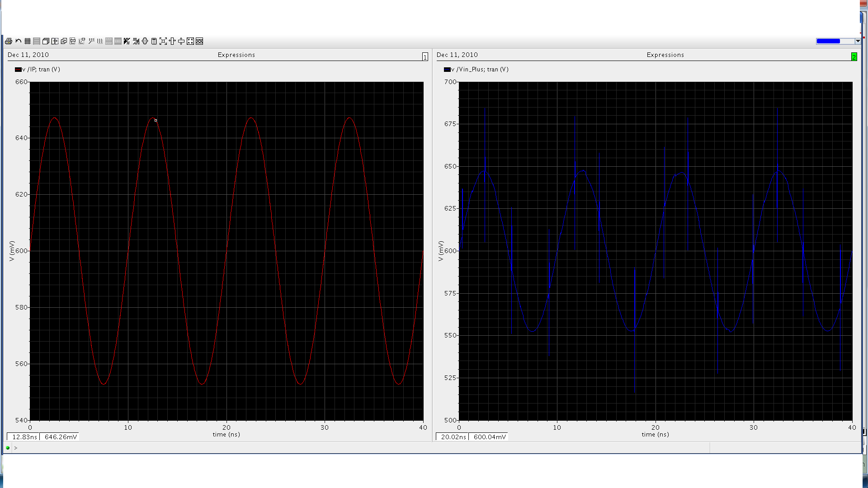Screen dimensions: 868x488
Task: Click the stacked cards subwindow icon
Action: click(x=46, y=41)
